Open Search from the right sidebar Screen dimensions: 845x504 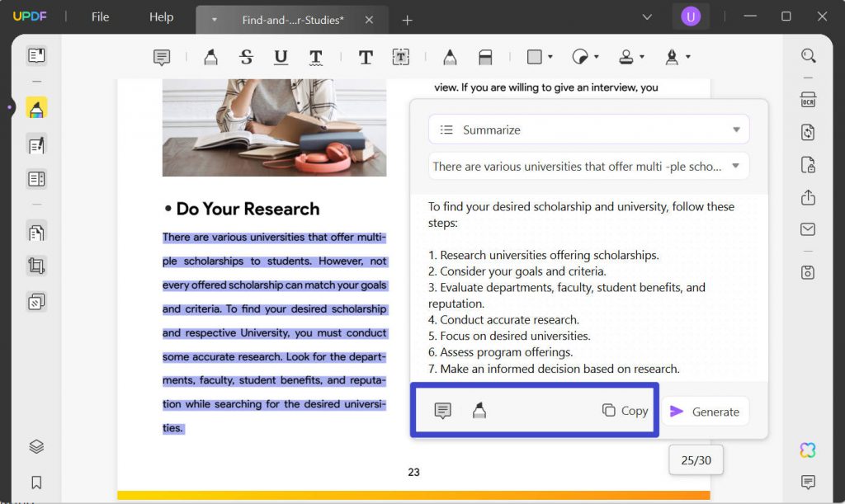(x=808, y=55)
